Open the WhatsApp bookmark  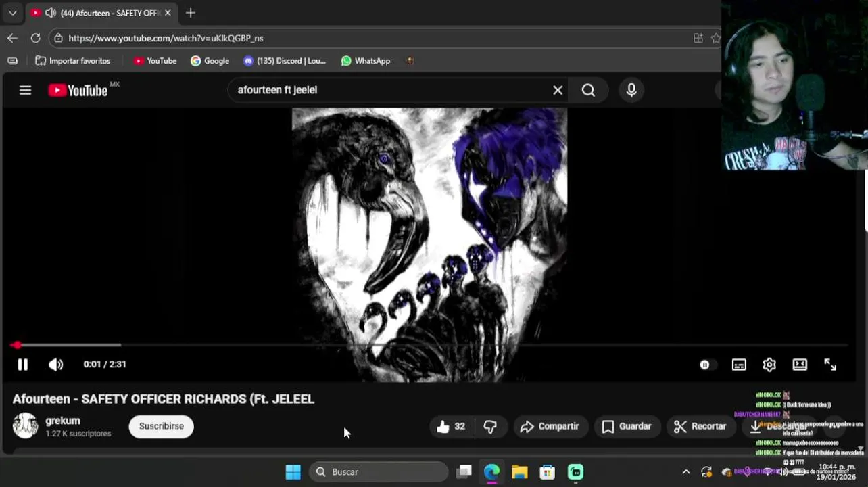[366, 61]
